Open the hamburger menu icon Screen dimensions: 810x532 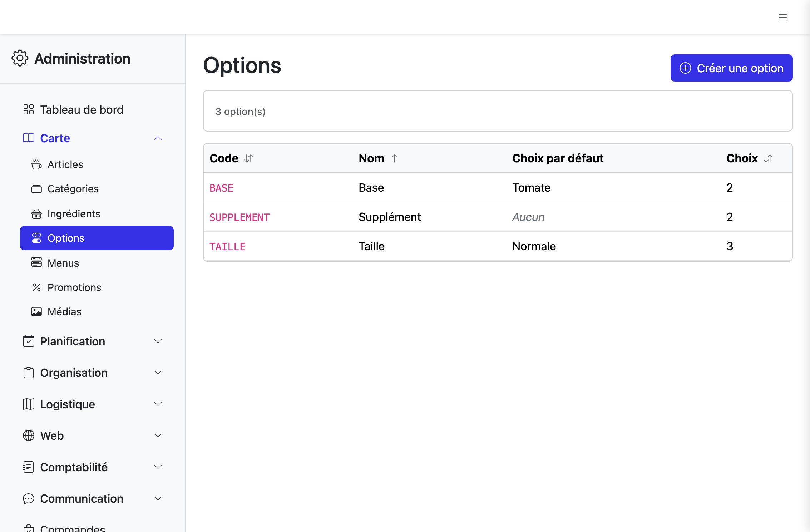[782, 17]
